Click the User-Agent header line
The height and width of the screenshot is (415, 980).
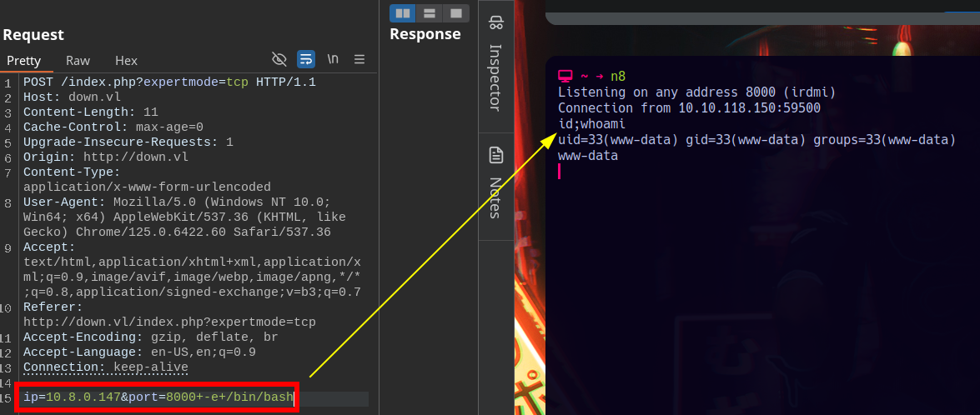tap(186, 217)
